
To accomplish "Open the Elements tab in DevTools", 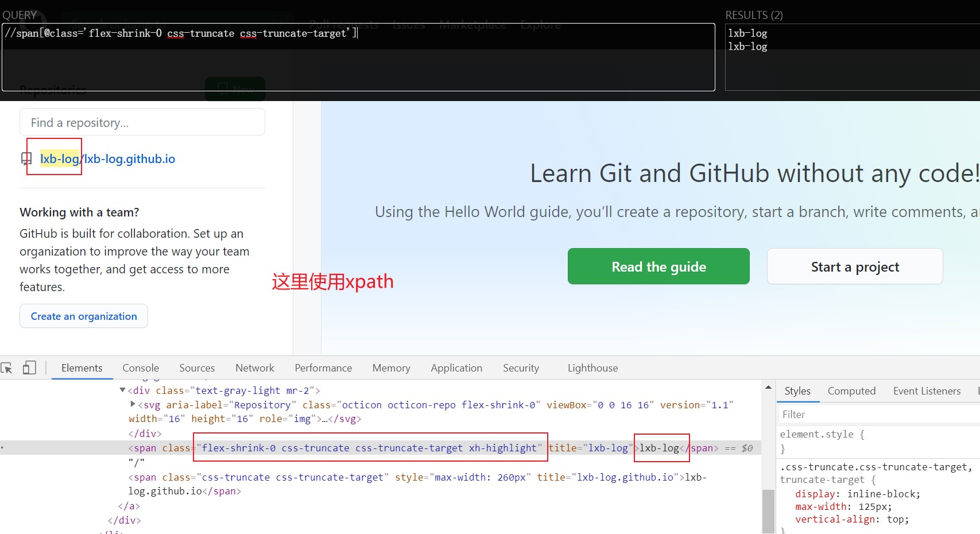I will (x=82, y=368).
